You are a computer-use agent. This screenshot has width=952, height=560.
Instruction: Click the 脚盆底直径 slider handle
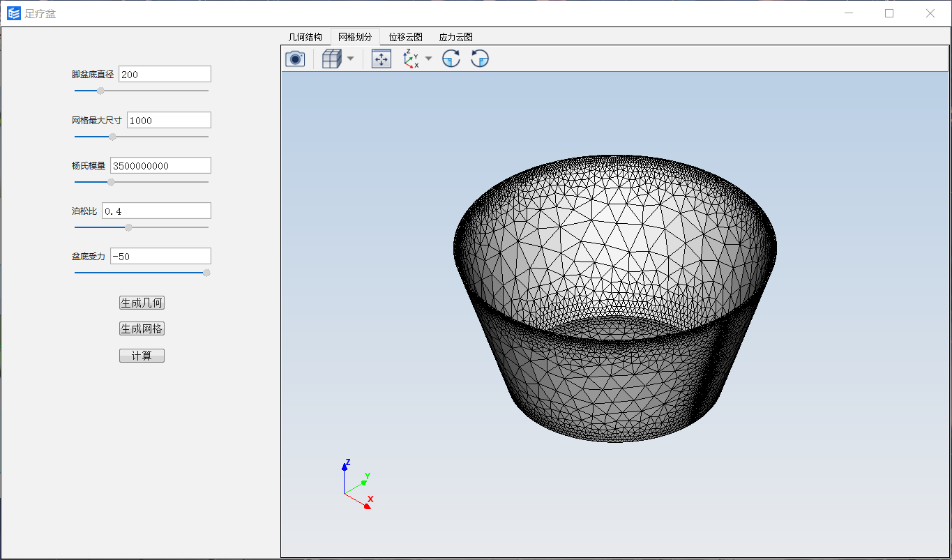pyautogui.click(x=100, y=91)
